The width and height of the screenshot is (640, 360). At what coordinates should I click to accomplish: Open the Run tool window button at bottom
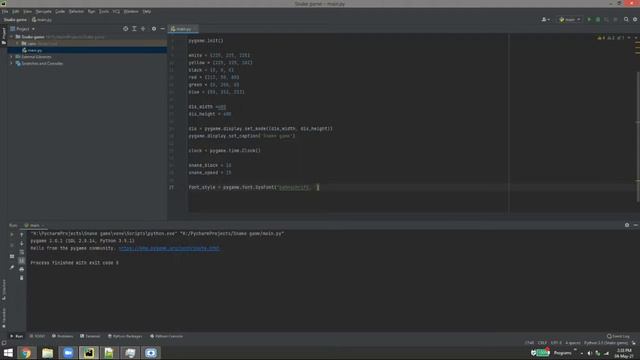pyautogui.click(x=17, y=336)
